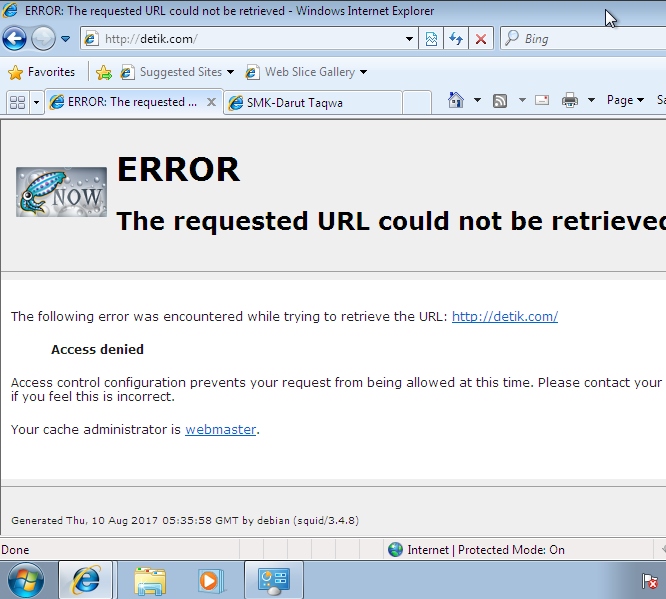
Task: Click the 'Done' status bar text
Action: tap(15, 550)
